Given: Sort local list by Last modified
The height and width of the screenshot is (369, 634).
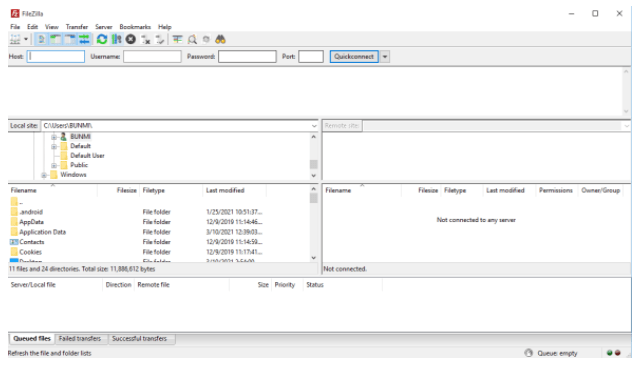Looking at the screenshot, I should [235, 190].
